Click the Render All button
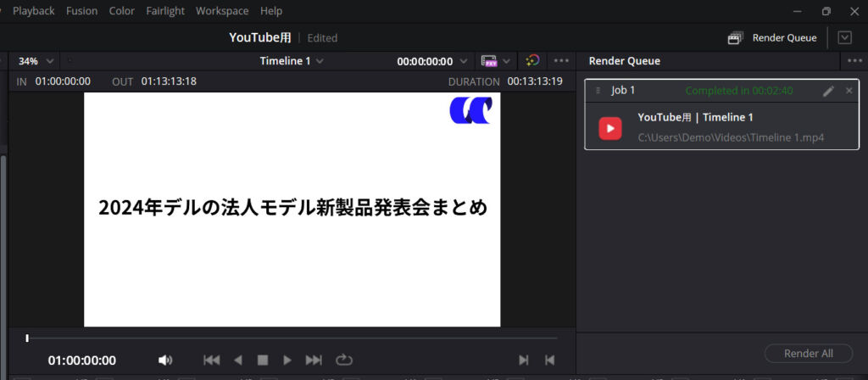868x380 pixels. click(808, 354)
